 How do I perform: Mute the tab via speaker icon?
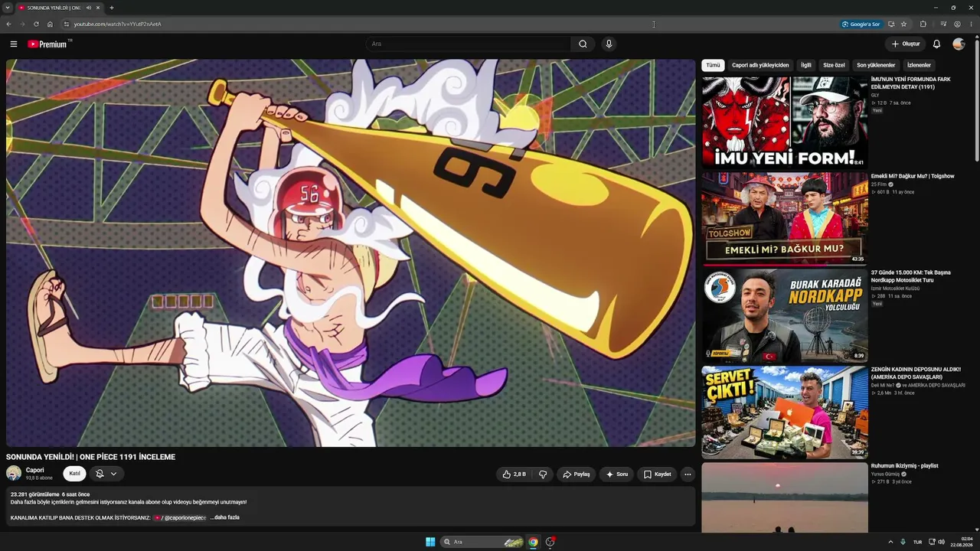(x=88, y=8)
